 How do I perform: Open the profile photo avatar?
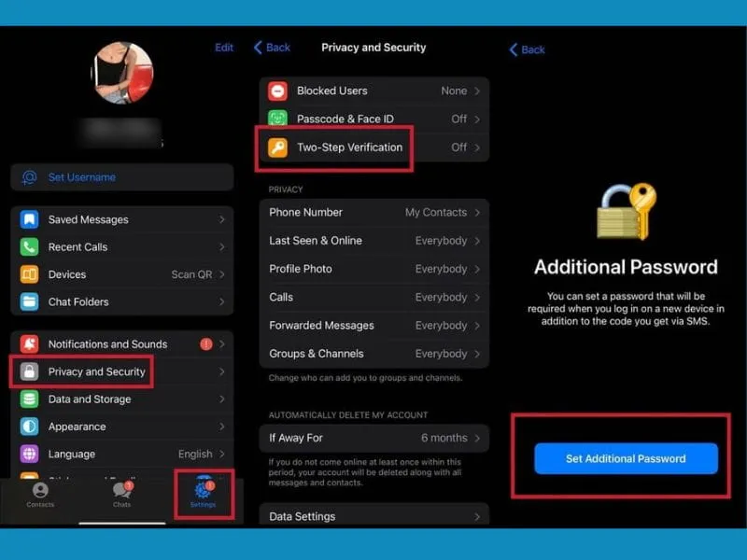(x=122, y=73)
